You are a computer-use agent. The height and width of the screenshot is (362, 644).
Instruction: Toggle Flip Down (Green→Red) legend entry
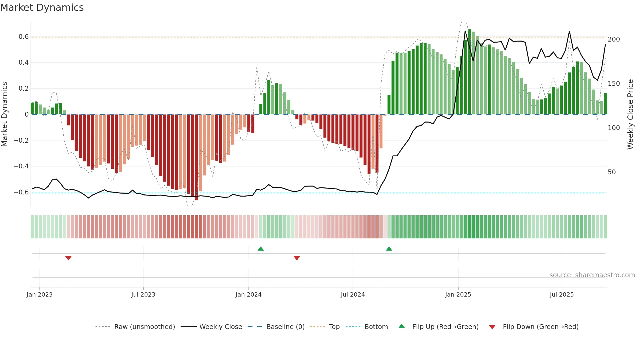pyautogui.click(x=534, y=327)
